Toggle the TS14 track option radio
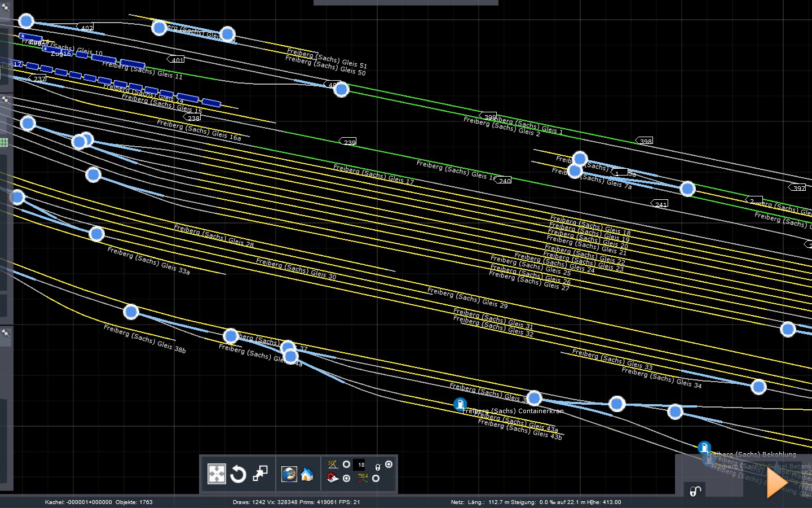The height and width of the screenshot is (508, 812). point(376,479)
